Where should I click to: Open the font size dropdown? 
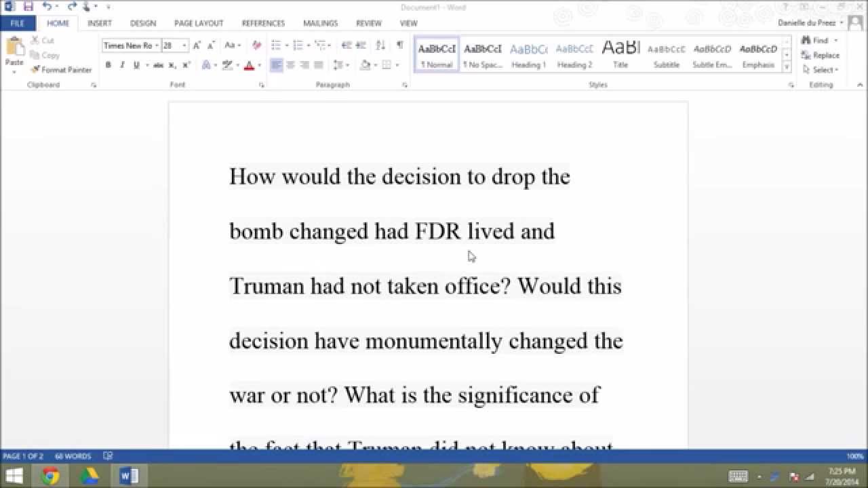point(184,45)
